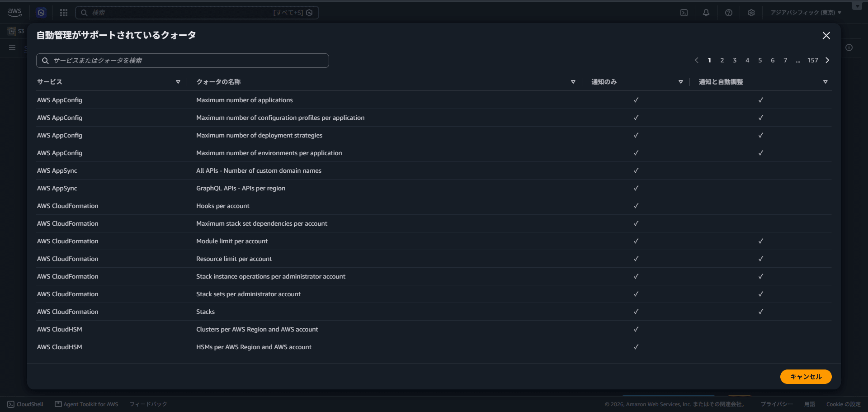Go to page 6 of quotas

click(x=773, y=60)
